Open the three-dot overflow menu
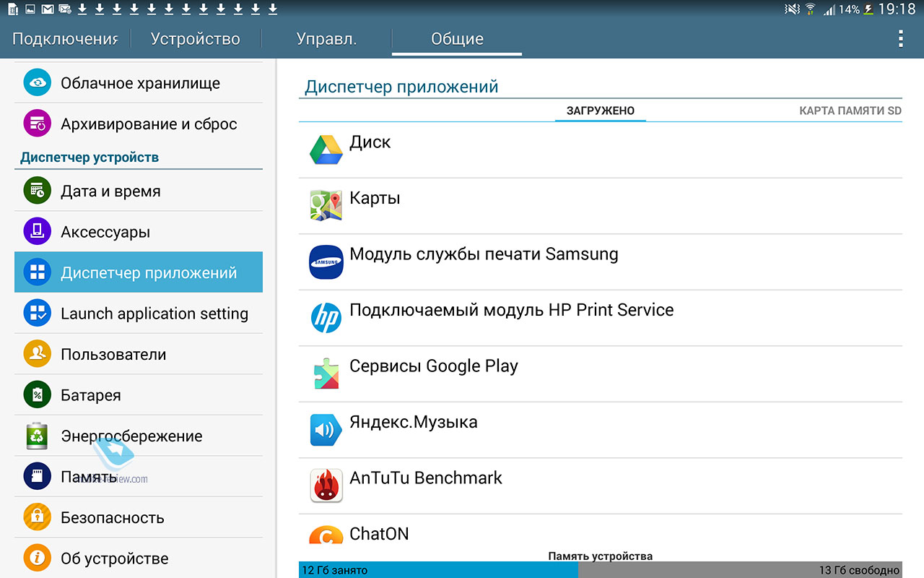This screenshot has width=924, height=578. tap(900, 38)
